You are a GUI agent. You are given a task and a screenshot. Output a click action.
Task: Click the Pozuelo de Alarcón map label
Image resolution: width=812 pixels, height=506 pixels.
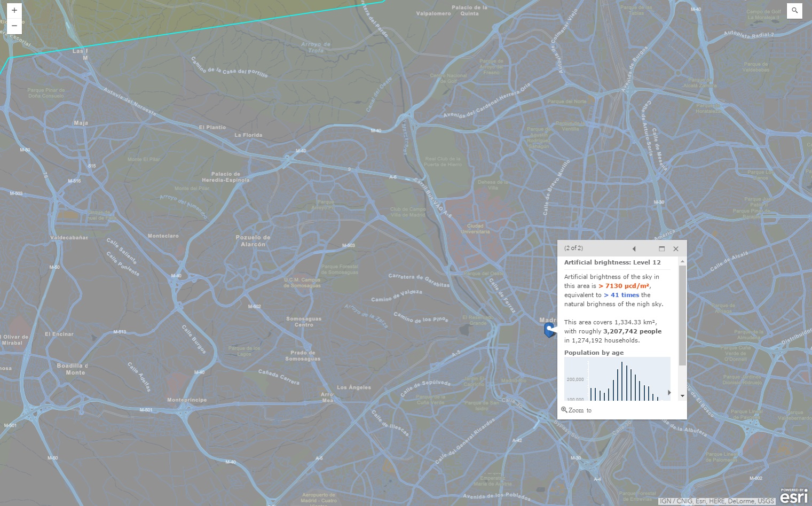pyautogui.click(x=253, y=241)
